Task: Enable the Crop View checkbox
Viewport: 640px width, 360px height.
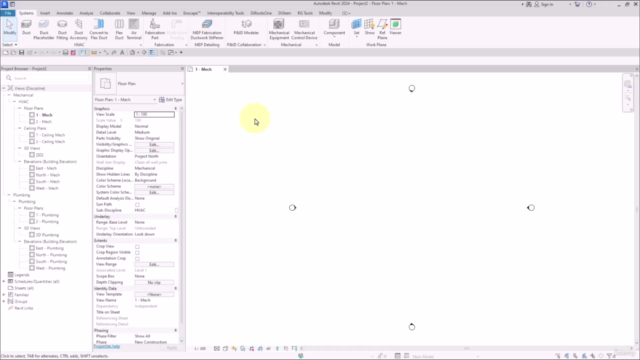Action: [x=137, y=247]
